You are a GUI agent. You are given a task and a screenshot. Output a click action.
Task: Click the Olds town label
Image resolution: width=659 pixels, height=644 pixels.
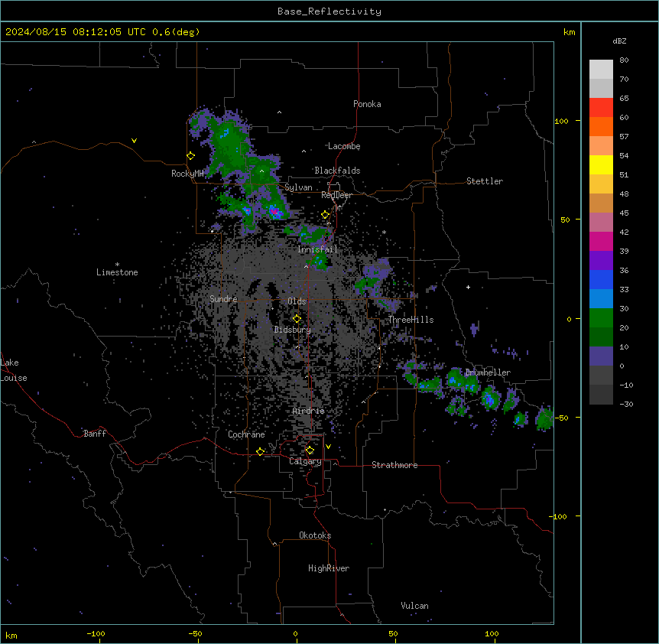click(297, 301)
